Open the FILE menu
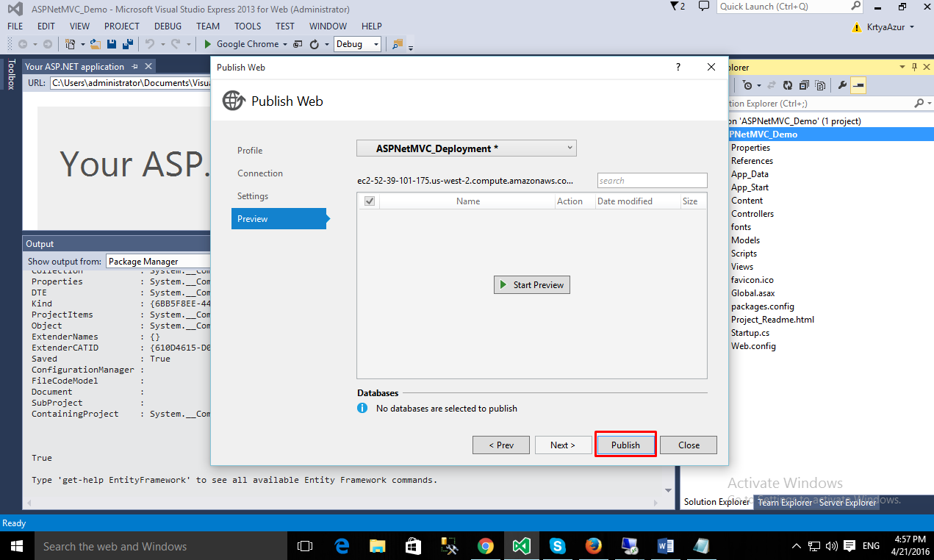The image size is (934, 560). coord(15,26)
